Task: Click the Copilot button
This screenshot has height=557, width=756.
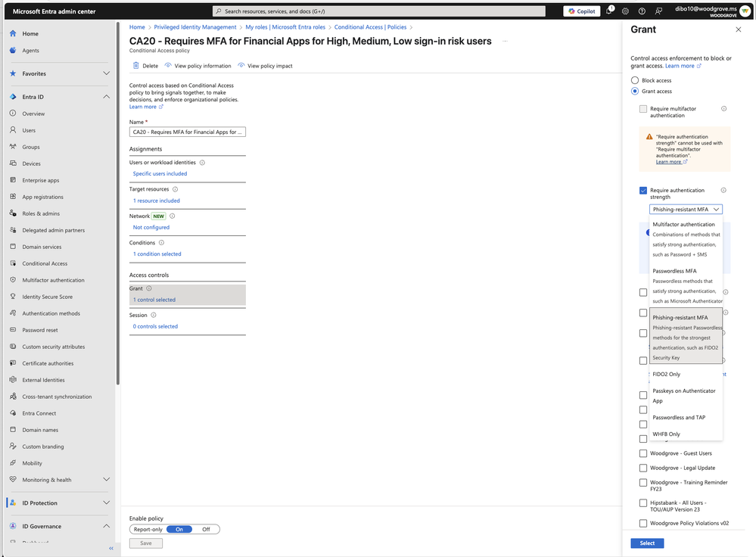Action: (x=581, y=11)
